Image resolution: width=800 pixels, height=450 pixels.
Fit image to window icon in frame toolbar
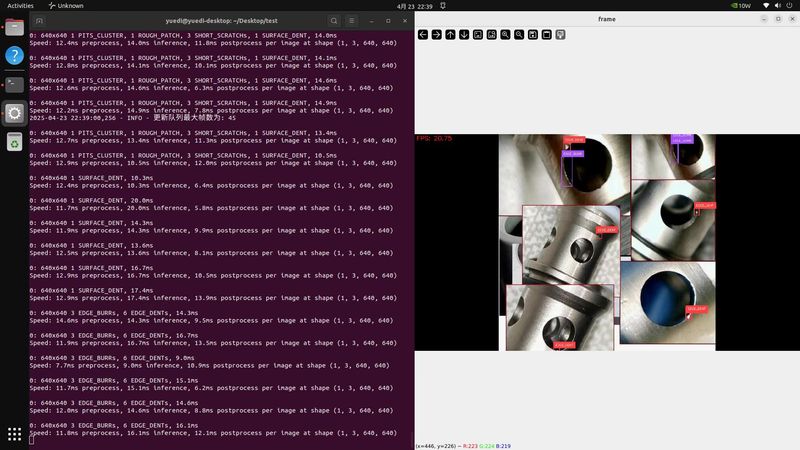click(x=492, y=34)
